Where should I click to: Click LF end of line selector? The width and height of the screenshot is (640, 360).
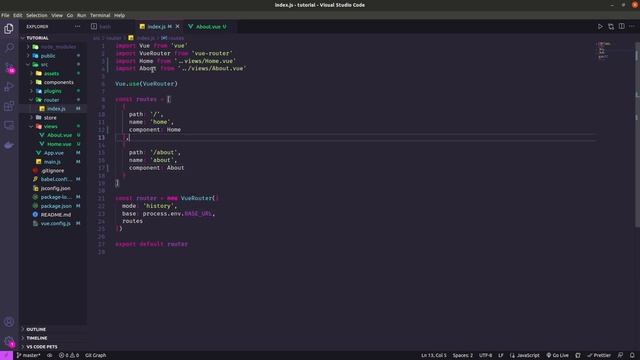click(x=500, y=356)
